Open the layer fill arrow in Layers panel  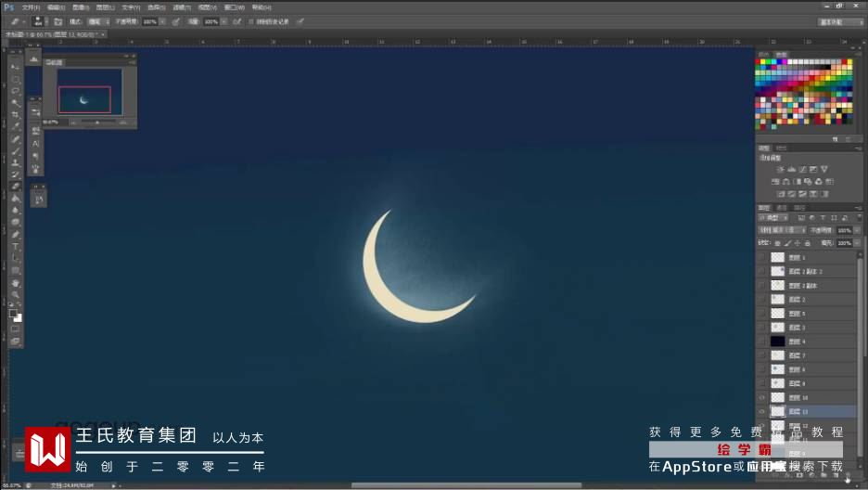pos(857,243)
